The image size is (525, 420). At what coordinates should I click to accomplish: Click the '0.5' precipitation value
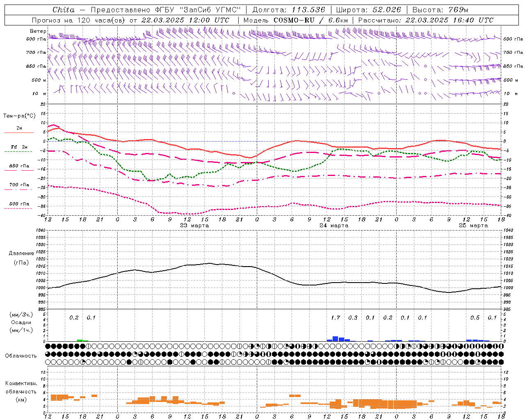(x=475, y=317)
